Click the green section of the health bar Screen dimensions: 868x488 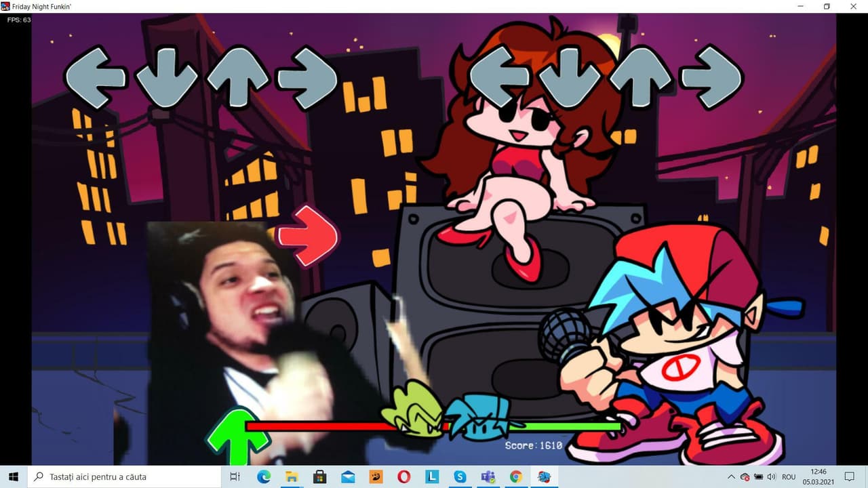(x=565, y=426)
